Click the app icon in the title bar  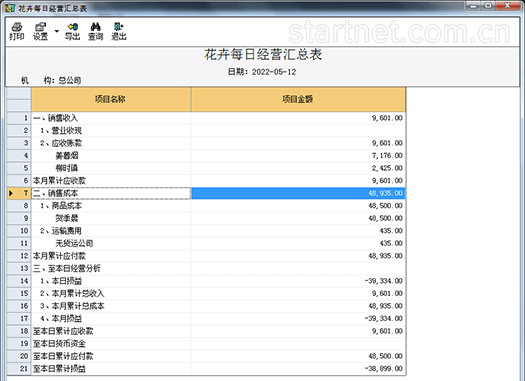tap(10, 8)
